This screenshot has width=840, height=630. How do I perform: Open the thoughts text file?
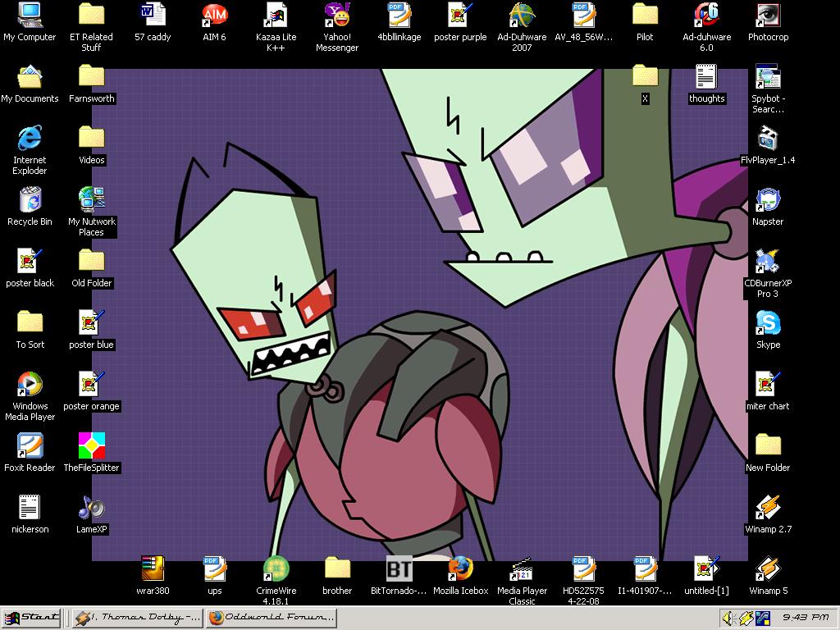[706, 76]
